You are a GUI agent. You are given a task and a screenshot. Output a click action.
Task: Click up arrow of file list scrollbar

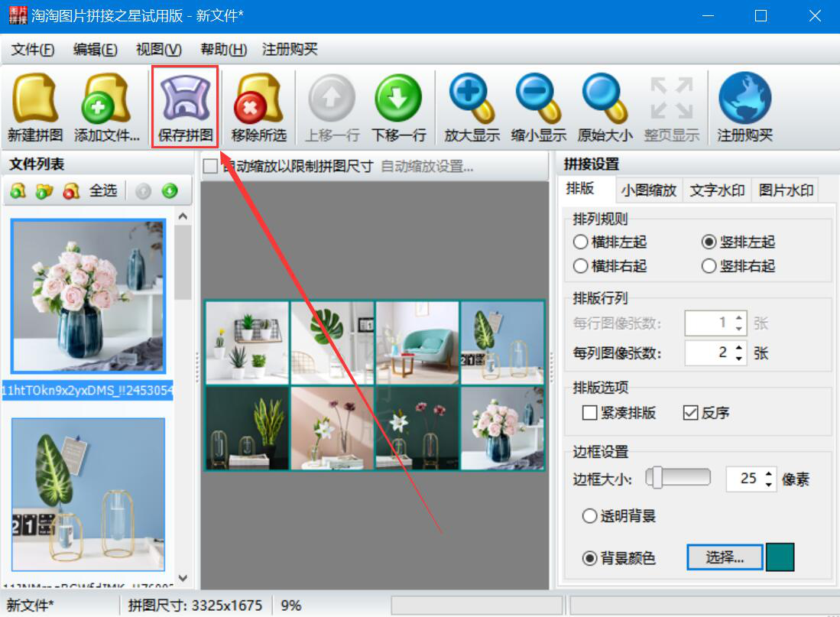click(183, 216)
